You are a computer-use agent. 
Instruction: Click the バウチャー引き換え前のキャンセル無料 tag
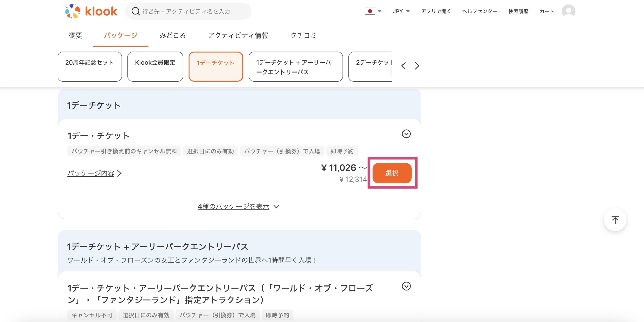click(x=124, y=151)
